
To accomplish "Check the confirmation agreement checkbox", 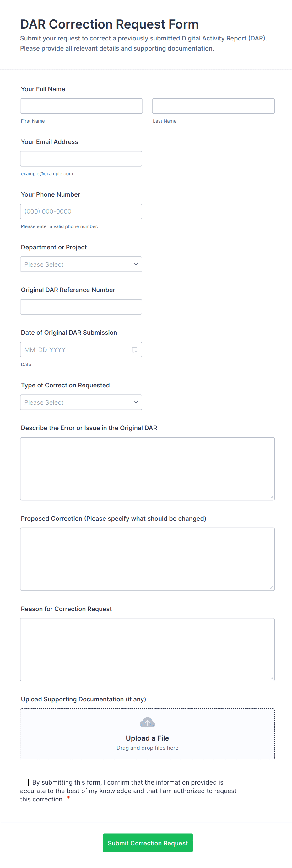I will [25, 782].
